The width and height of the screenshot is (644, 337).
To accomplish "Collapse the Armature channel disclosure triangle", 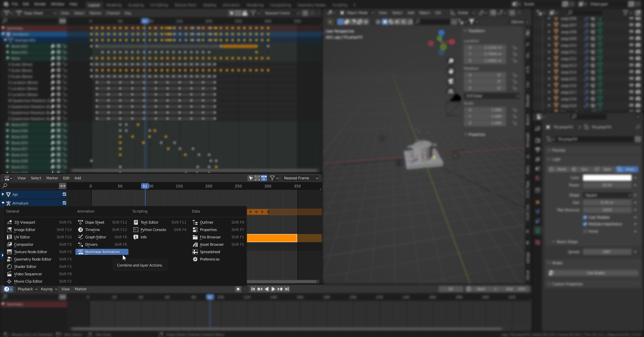I will [3, 203].
